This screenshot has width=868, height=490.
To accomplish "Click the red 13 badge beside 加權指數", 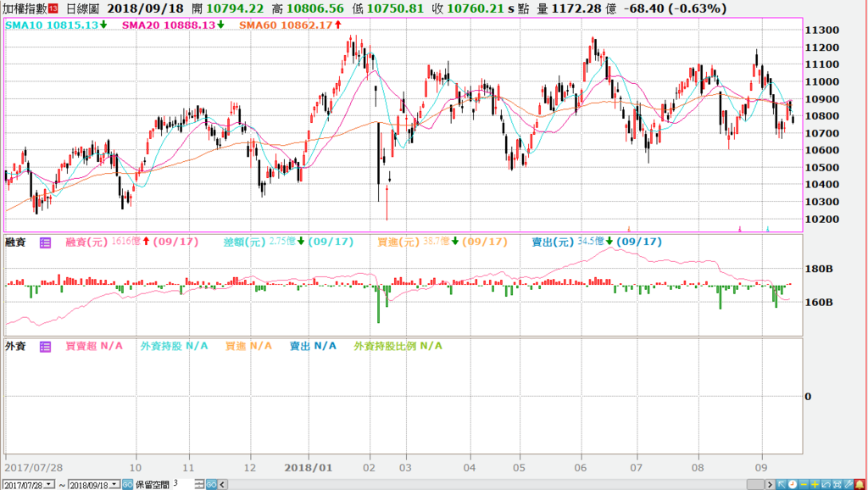I will (53, 8).
